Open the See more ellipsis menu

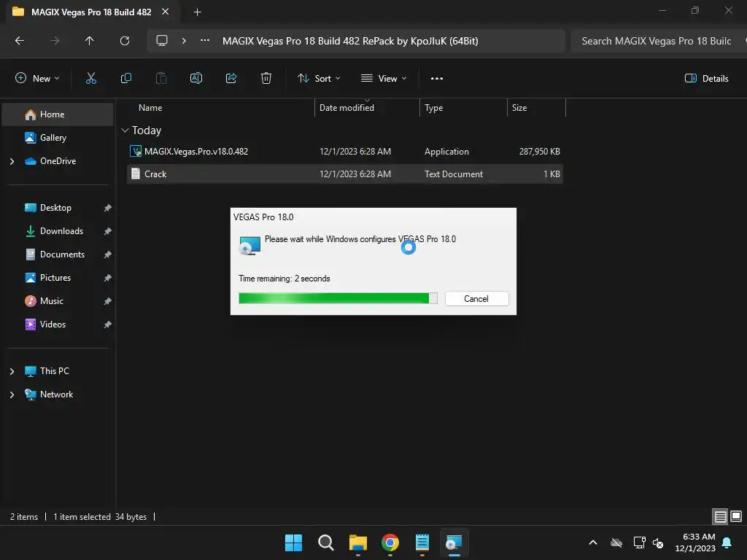coord(437,79)
